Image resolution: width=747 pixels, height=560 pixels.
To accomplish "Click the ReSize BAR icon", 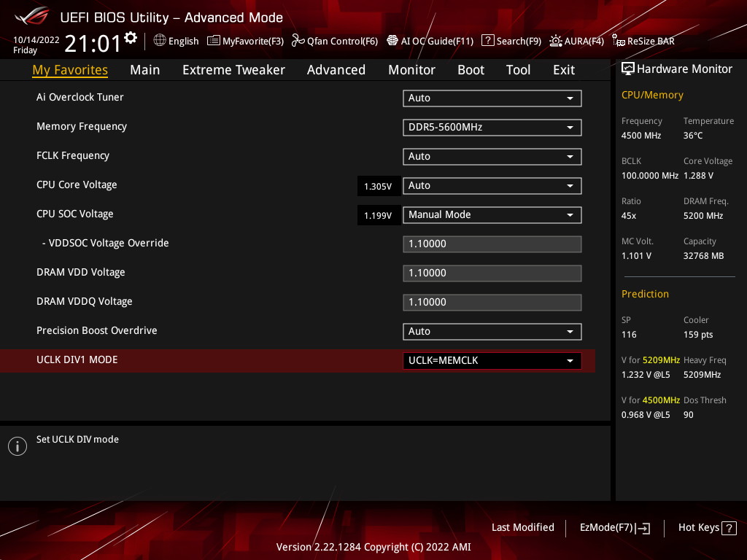I will [x=619, y=41].
